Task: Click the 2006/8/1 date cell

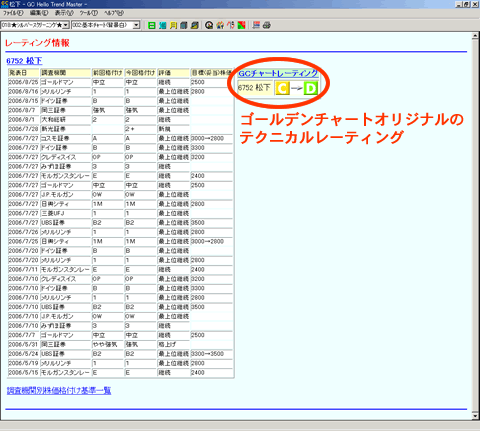Action: (23, 120)
